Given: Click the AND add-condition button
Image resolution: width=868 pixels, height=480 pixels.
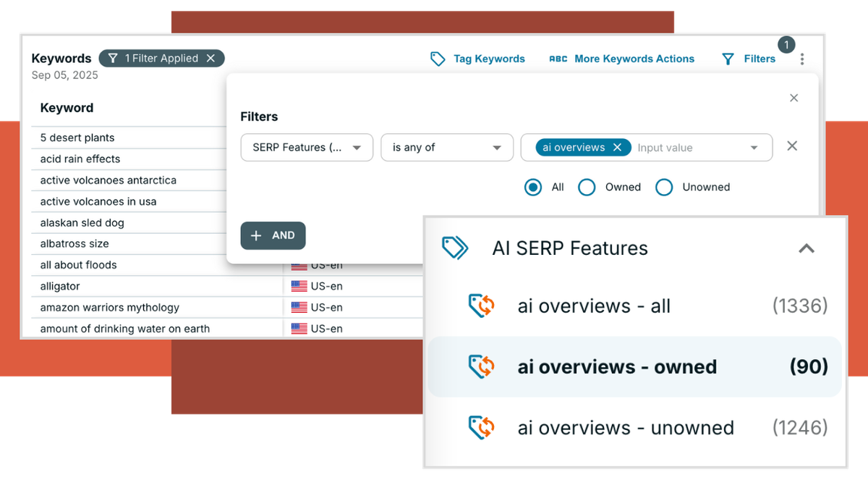Looking at the screenshot, I should [273, 236].
